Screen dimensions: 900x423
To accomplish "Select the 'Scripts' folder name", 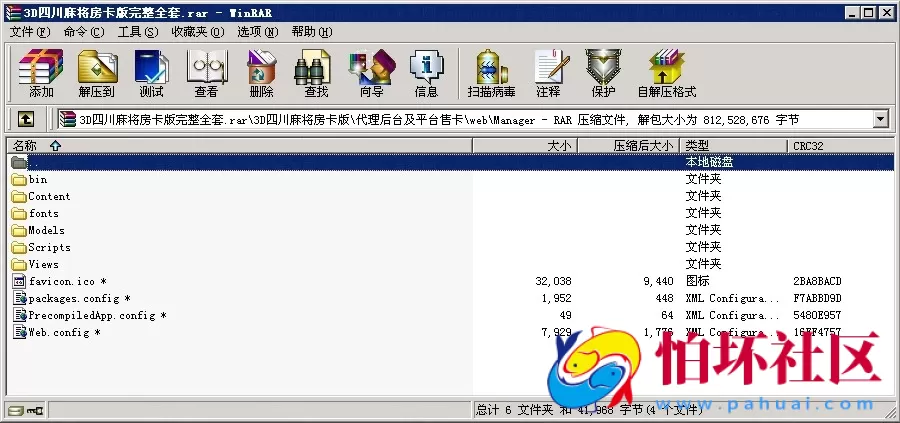I will pyautogui.click(x=49, y=247).
